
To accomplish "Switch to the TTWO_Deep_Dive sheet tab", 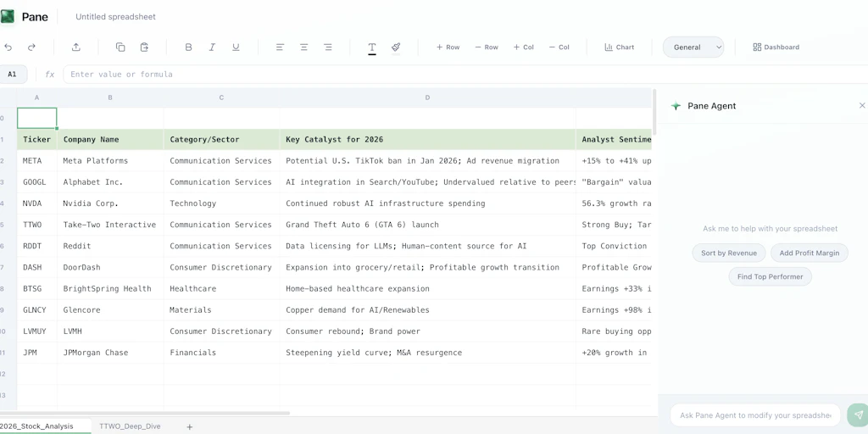I will [x=130, y=426].
